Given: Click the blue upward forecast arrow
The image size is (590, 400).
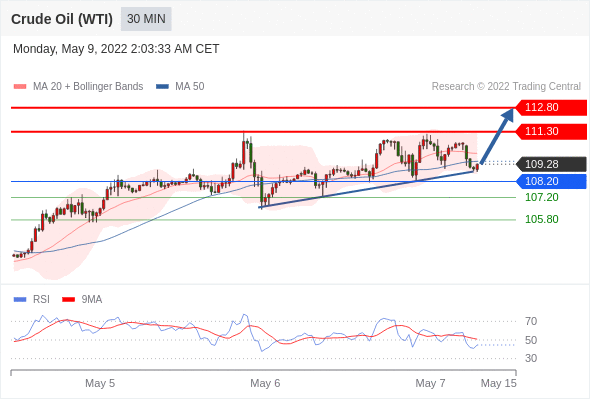Looking at the screenshot, I should [497, 135].
